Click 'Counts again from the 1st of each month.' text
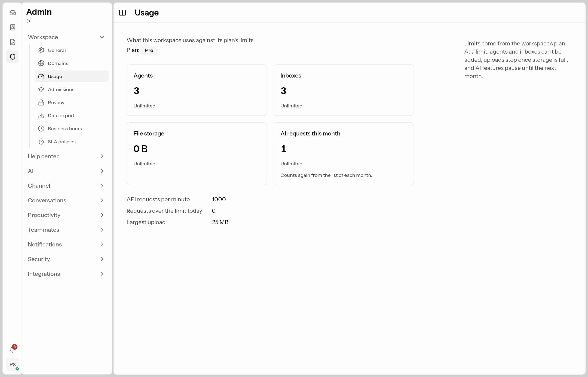Viewport: 588px width, 377px height. pos(326,175)
